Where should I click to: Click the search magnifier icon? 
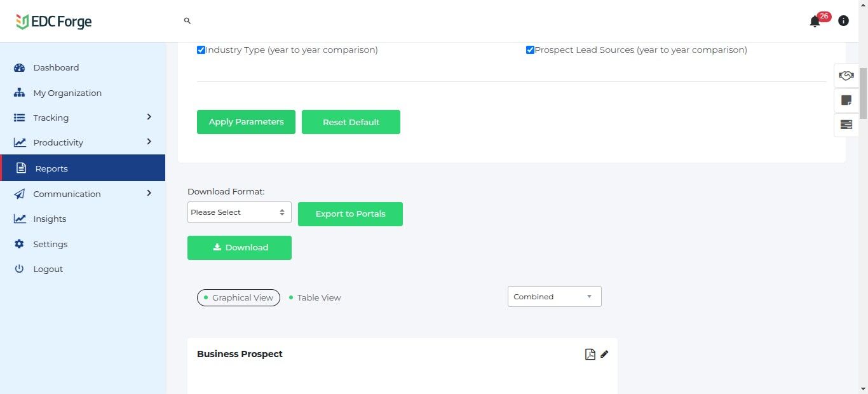187,21
